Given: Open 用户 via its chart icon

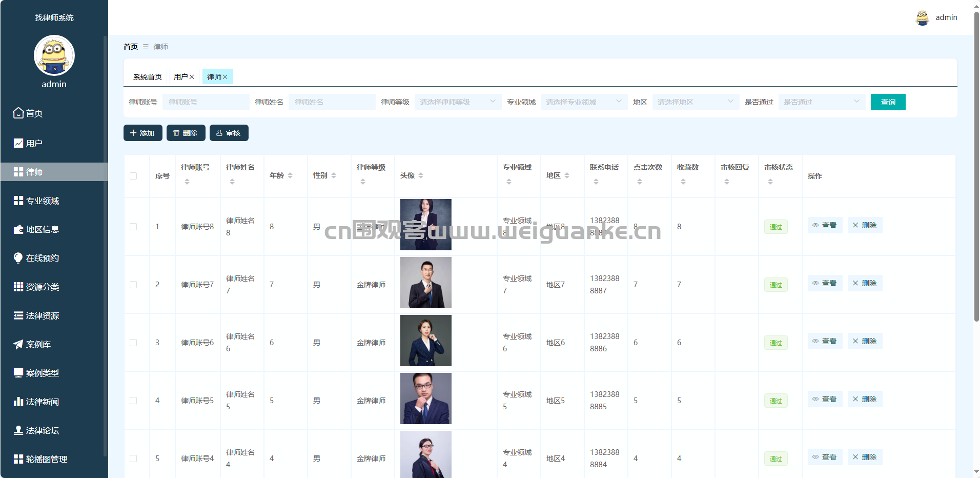Looking at the screenshot, I should coord(18,143).
